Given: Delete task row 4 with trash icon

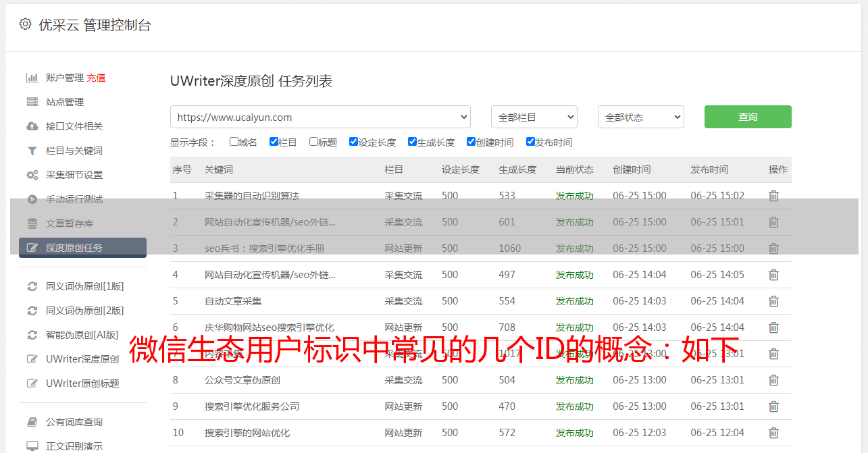Looking at the screenshot, I should click(x=773, y=275).
